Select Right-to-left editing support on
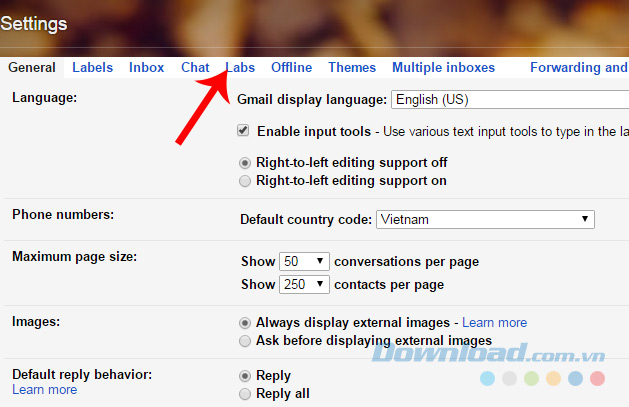The image size is (629, 407). pyautogui.click(x=245, y=181)
